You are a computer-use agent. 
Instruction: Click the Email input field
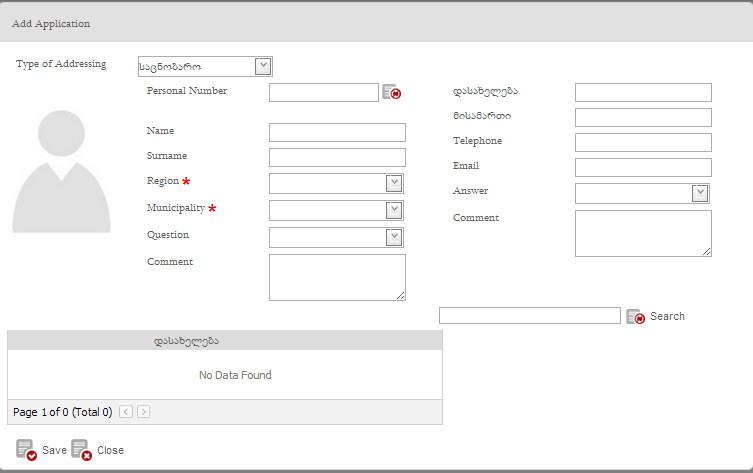click(x=643, y=167)
